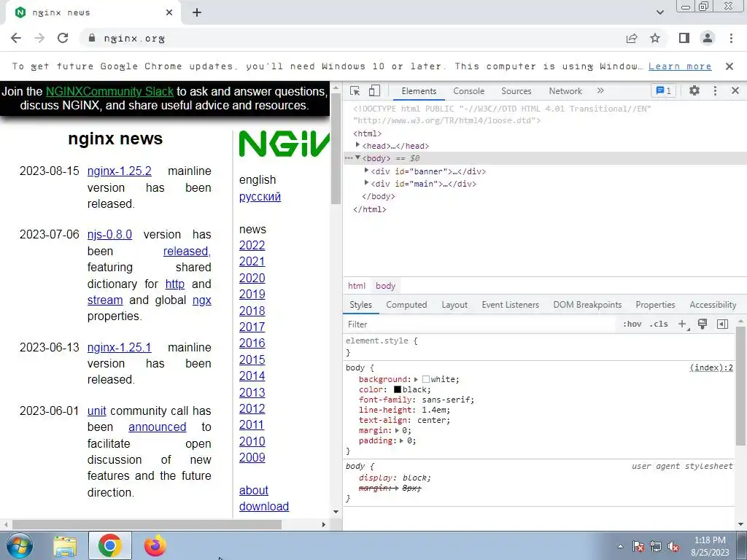The width and height of the screenshot is (747, 560).
Task: Open the njs-0.8.0 link
Action: coord(109,234)
